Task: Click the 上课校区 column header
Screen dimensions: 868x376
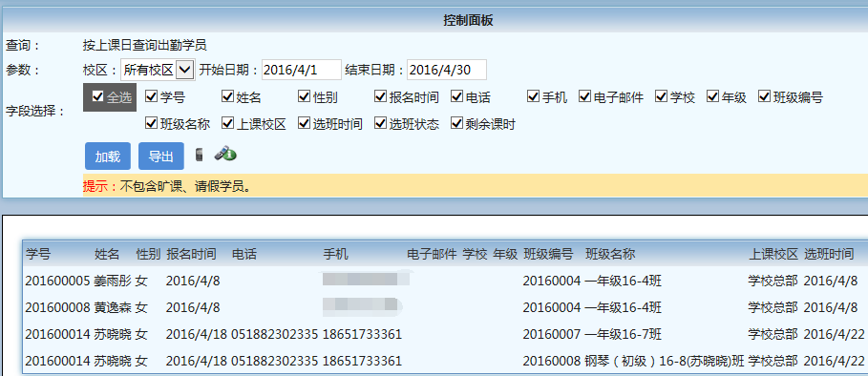Action: tap(773, 255)
